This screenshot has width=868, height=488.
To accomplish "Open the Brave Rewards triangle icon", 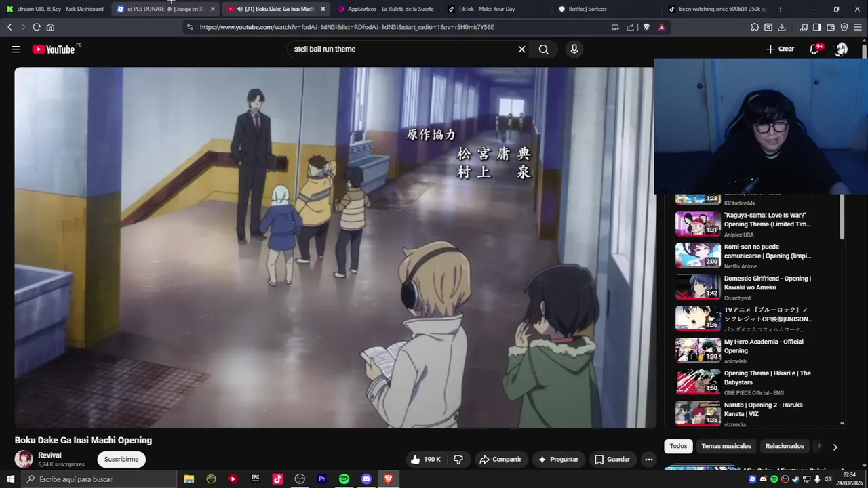I will tap(661, 27).
